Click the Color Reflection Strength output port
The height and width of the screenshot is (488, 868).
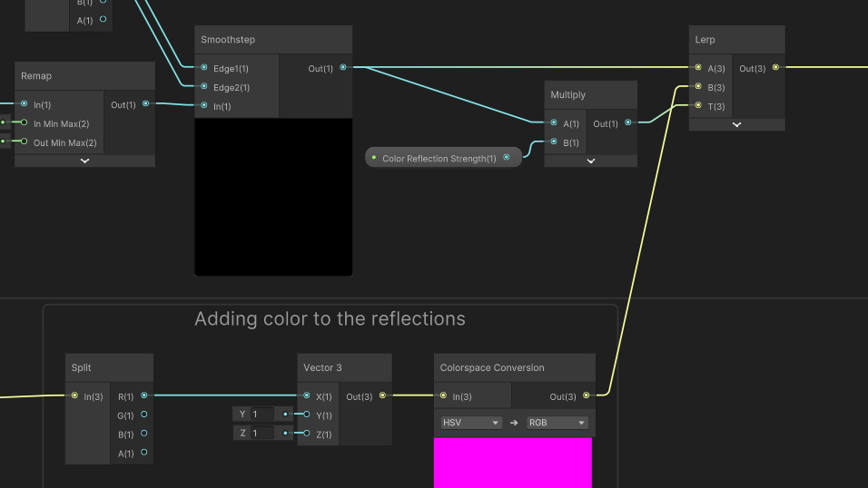pyautogui.click(x=507, y=158)
